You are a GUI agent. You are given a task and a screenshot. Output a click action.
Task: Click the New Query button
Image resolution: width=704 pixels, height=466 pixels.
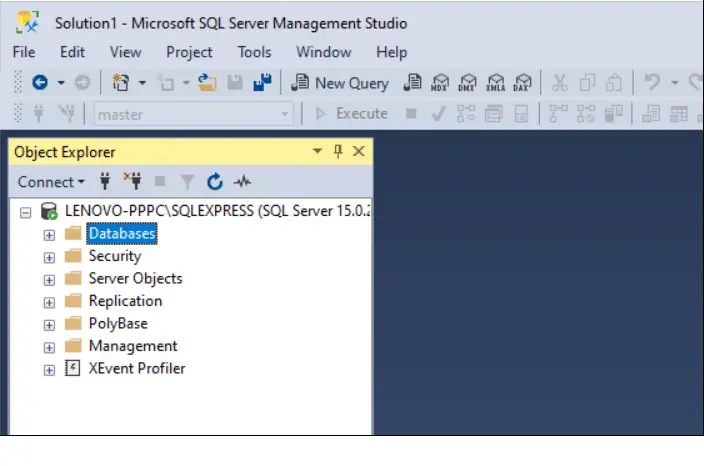click(340, 83)
